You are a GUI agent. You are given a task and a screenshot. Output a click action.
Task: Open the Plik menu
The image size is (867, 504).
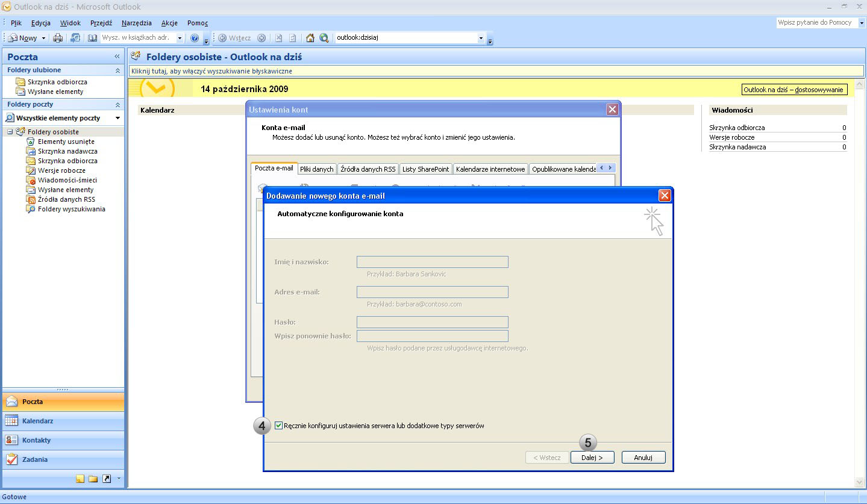[16, 23]
